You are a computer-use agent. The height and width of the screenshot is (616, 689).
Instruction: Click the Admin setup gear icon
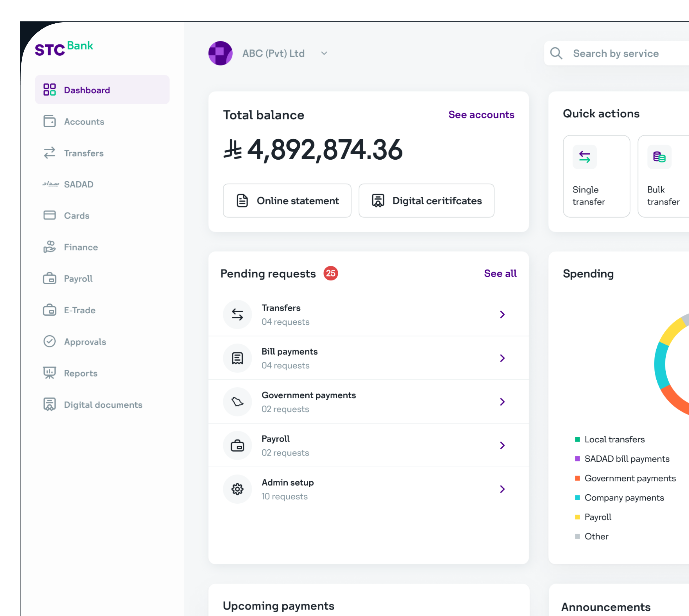237,489
